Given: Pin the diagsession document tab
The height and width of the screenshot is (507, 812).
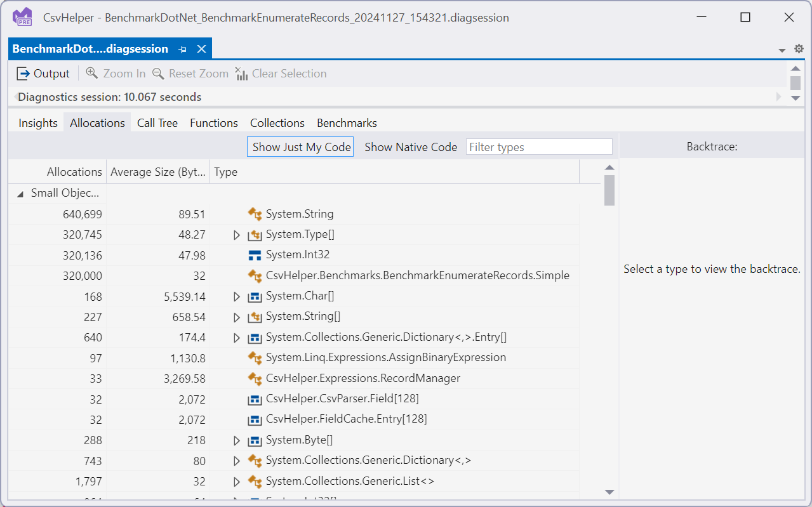Looking at the screenshot, I should tap(183, 49).
